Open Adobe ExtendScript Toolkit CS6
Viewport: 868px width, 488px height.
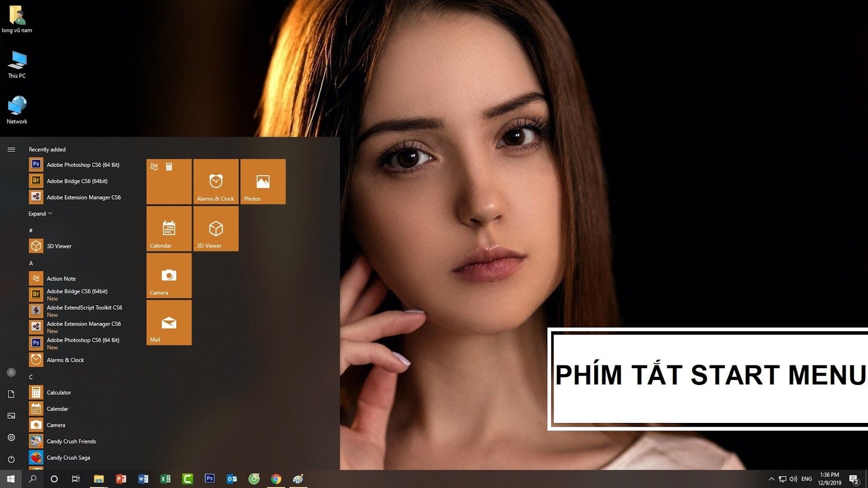(84, 307)
